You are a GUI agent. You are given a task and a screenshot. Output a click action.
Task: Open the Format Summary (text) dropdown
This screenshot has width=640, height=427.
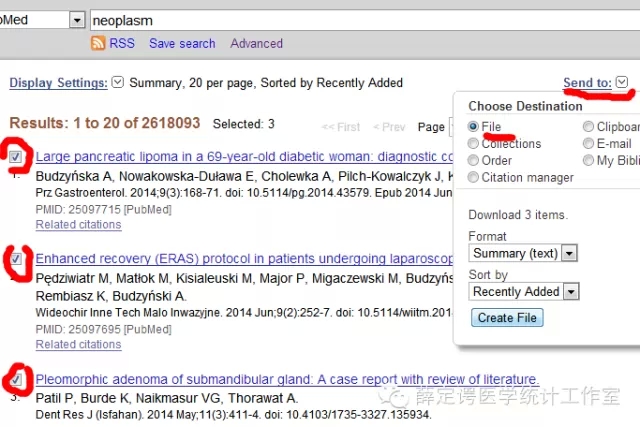[x=523, y=253]
